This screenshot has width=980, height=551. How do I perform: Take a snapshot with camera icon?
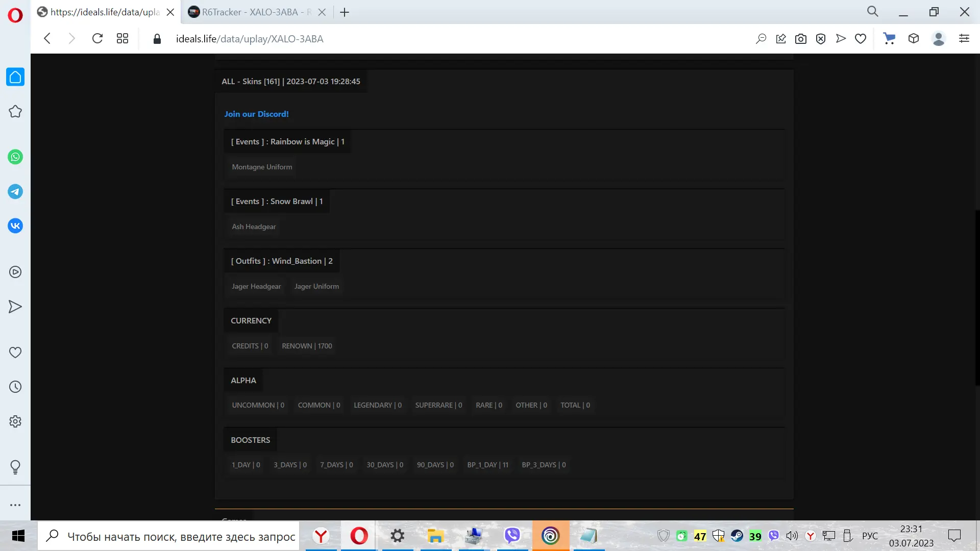801,39
